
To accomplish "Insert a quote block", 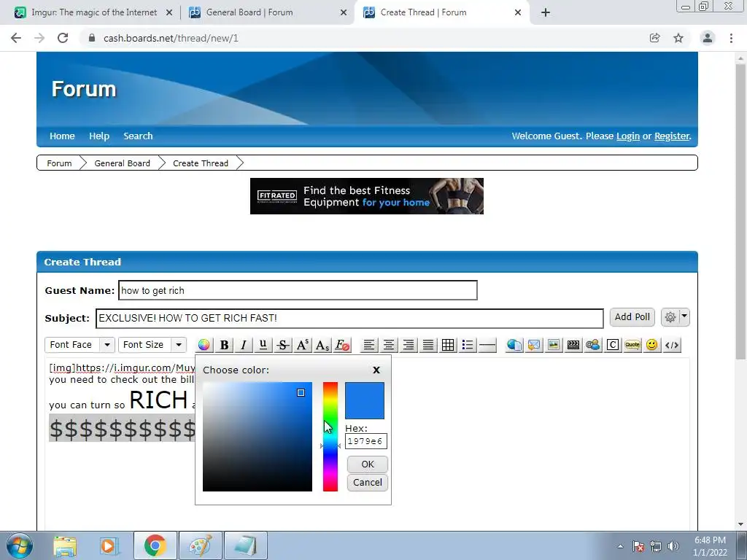I will click(632, 345).
